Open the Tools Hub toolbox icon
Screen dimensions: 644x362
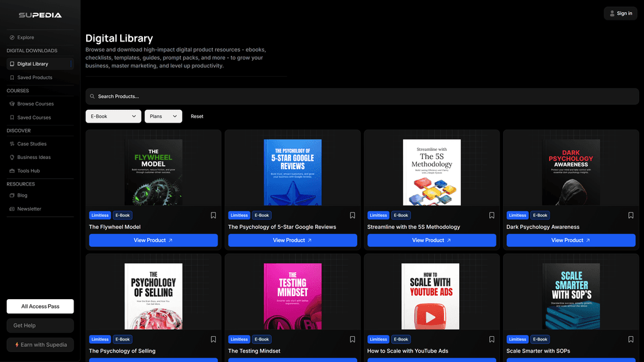[13, 170]
